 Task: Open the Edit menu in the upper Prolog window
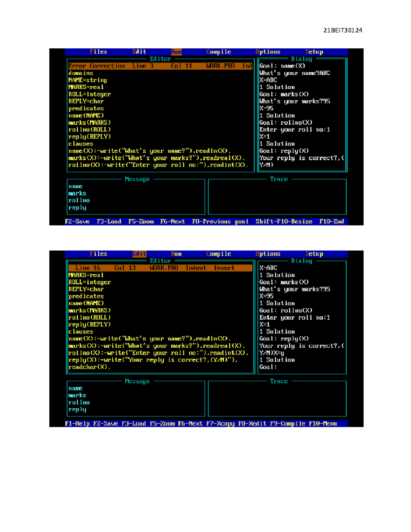[139, 52]
